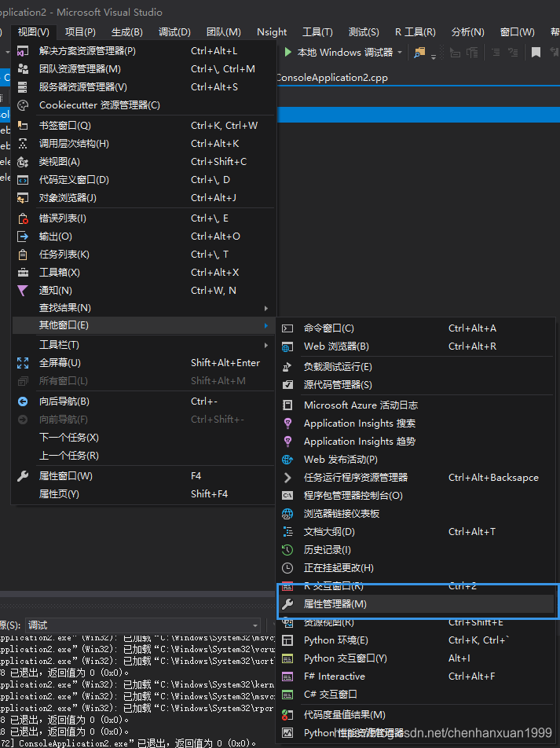The width and height of the screenshot is (560, 748).
Task: Click the green run arrow for 本地 Windows 调试器
Action: coord(287,52)
